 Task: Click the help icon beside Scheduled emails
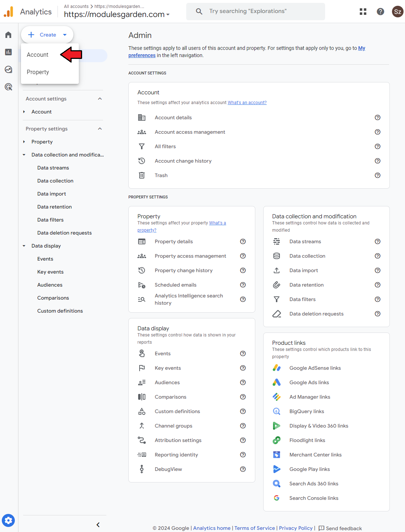click(243, 285)
